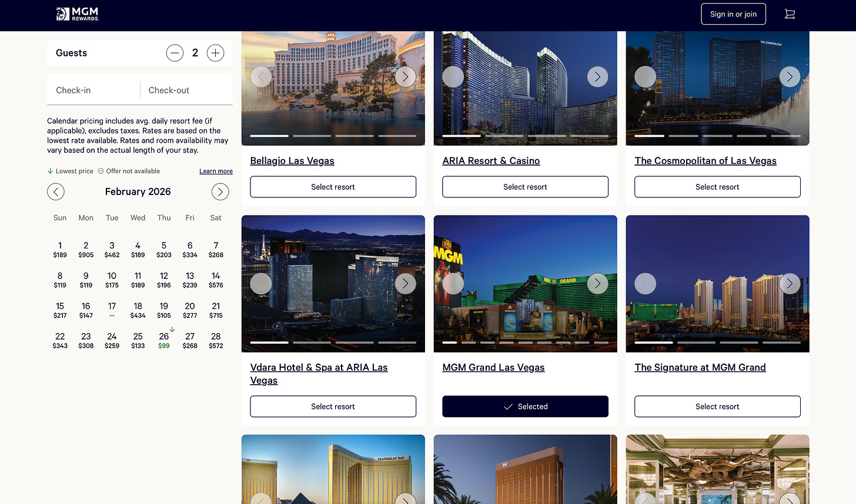This screenshot has width=856, height=504.
Task: Show previous Vdara Hotel photo
Action: click(261, 284)
